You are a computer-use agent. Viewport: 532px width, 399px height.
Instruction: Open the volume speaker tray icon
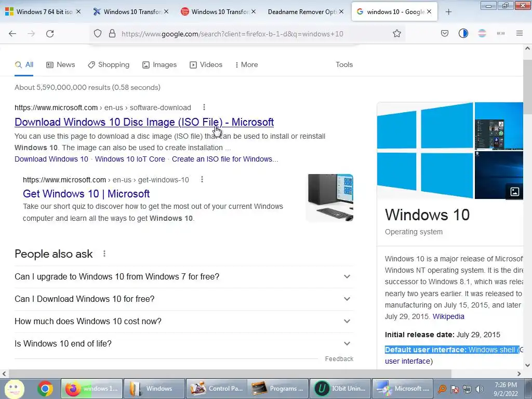click(x=480, y=389)
